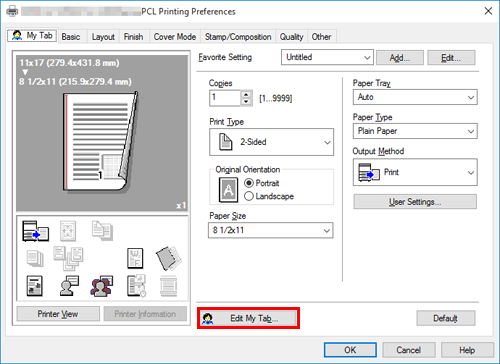
Task: Click the print output method icon in the settings panel
Action: pyautogui.click(x=35, y=231)
